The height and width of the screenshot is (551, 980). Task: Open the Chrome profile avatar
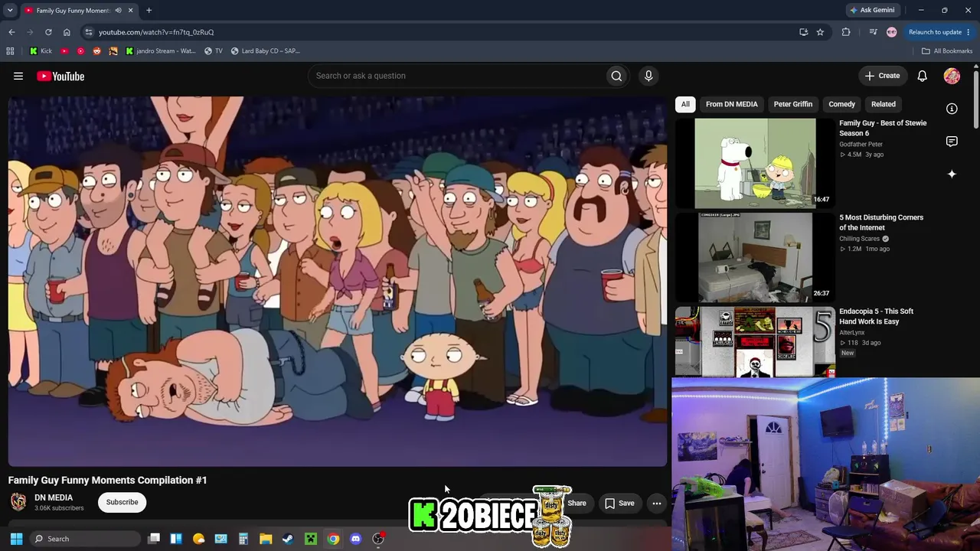pos(891,32)
